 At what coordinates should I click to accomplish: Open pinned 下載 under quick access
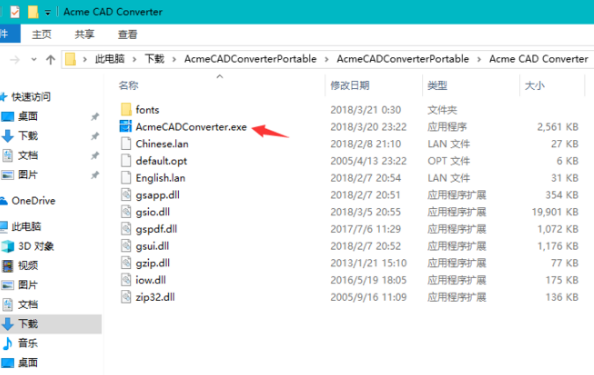coord(28,136)
